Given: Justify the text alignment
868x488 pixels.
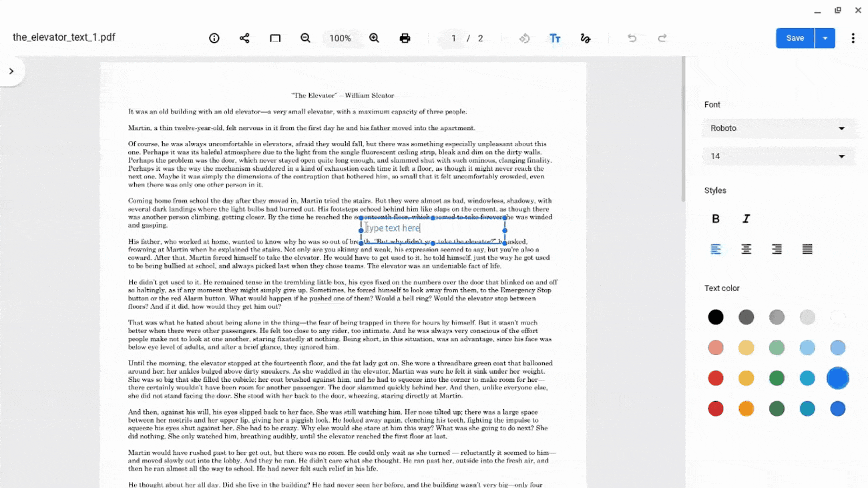Looking at the screenshot, I should tap(807, 249).
